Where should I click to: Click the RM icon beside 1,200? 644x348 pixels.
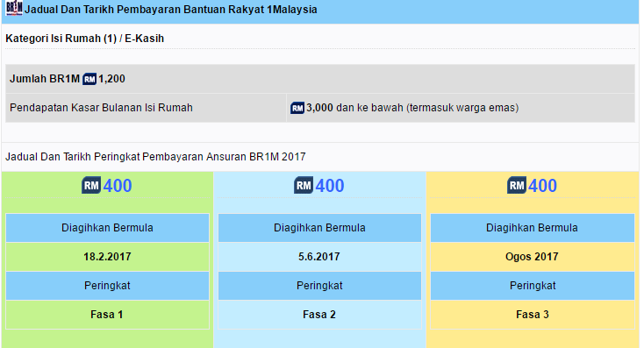(89, 79)
